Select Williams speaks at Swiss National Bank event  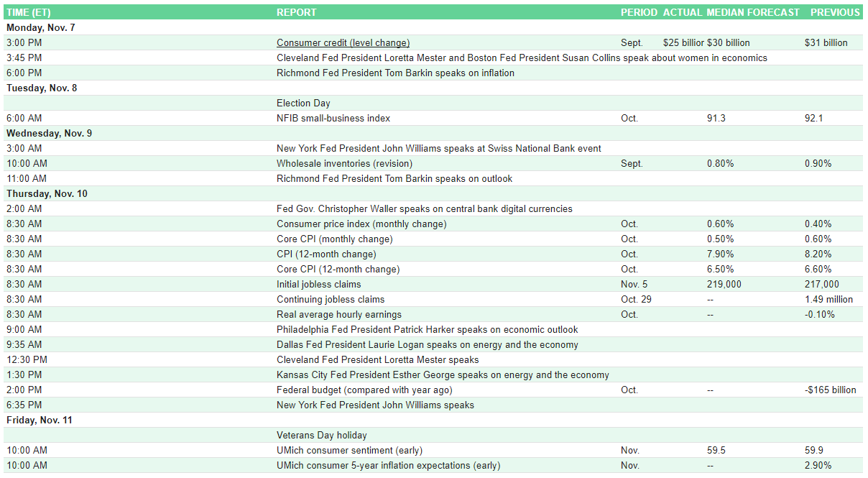(x=439, y=148)
